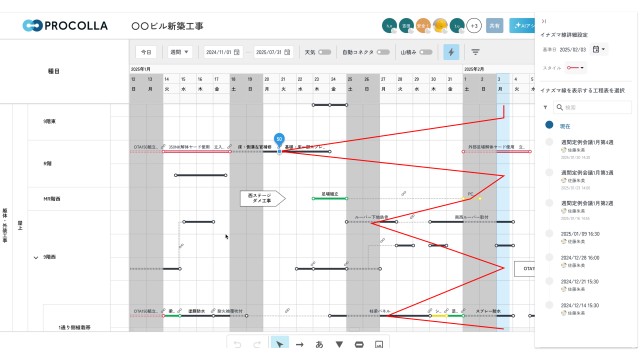
Task: Select the 週間定例会議1月第4週 radio option
Action: (x=549, y=142)
